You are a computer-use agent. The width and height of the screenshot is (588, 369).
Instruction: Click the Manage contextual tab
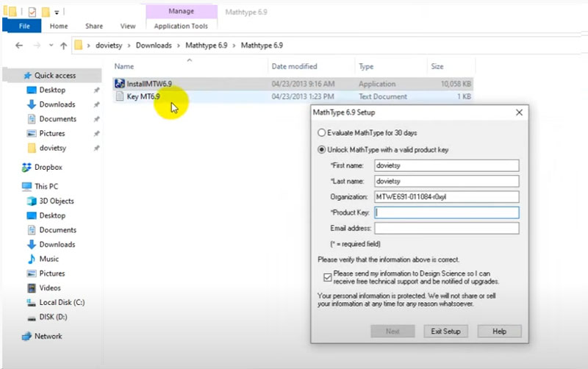coord(181,11)
